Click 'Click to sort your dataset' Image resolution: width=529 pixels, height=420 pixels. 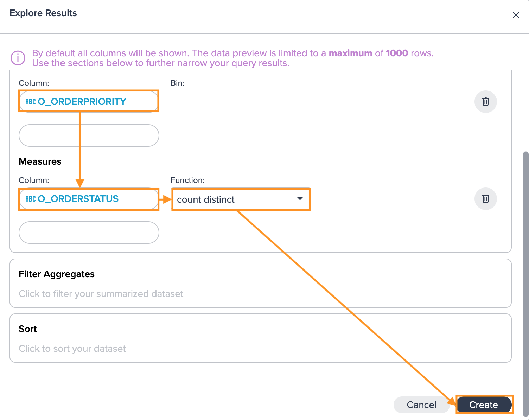pyautogui.click(x=72, y=349)
